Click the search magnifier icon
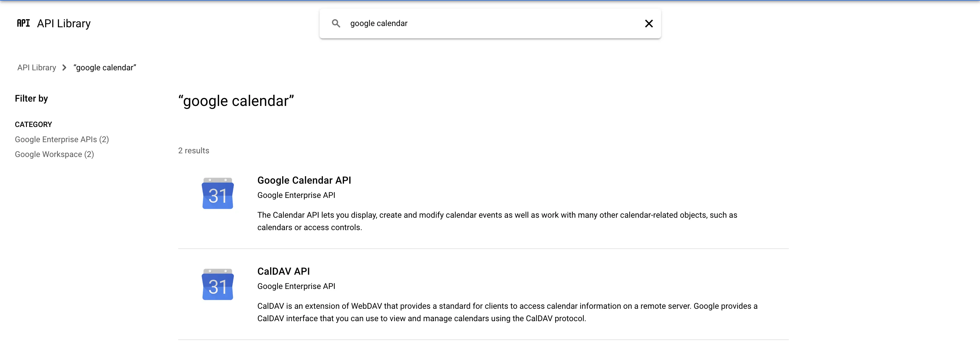This screenshot has height=358, width=980. point(336,23)
